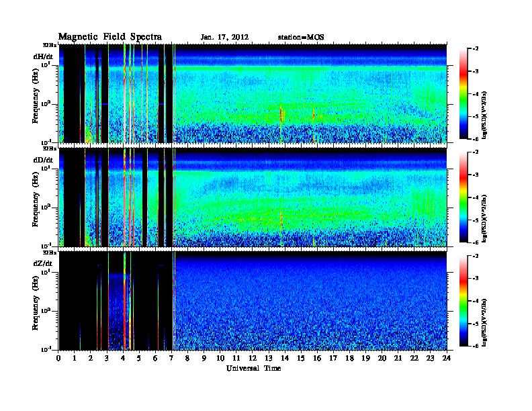This screenshot has height=411, width=532.
Task: Click hour '9' on the Universal Time axis
Action: point(204,358)
